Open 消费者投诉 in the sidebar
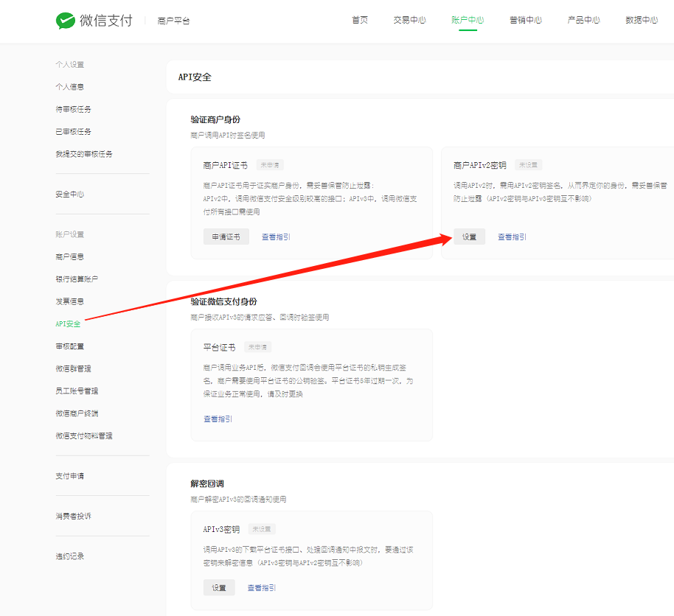 point(73,516)
